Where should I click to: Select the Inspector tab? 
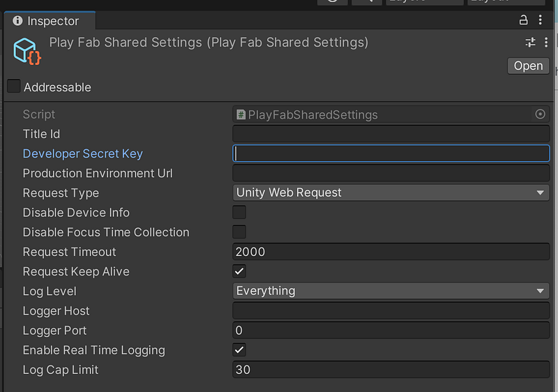tap(50, 21)
